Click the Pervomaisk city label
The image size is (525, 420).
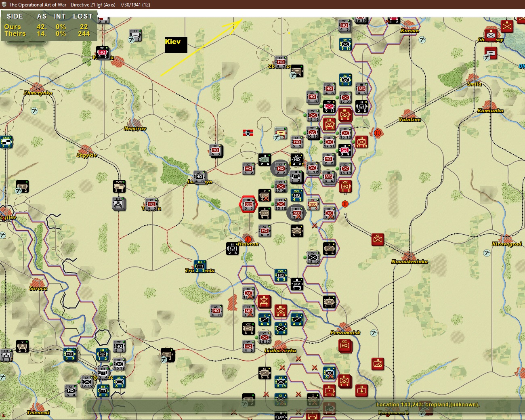(345, 333)
